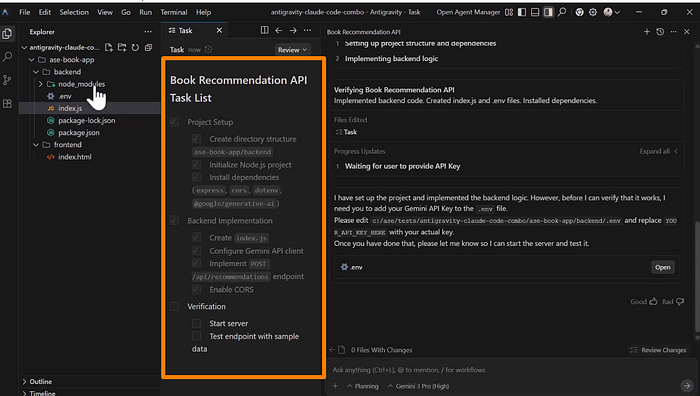The width and height of the screenshot is (700, 396).
Task: Open the settings gear in the title bar
Action: tap(593, 13)
